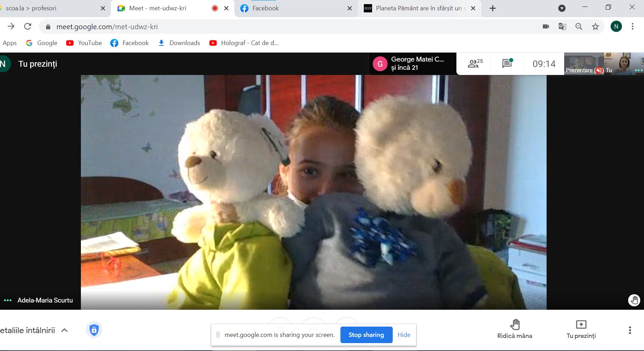Switch to the Facebook browser tab

click(265, 8)
